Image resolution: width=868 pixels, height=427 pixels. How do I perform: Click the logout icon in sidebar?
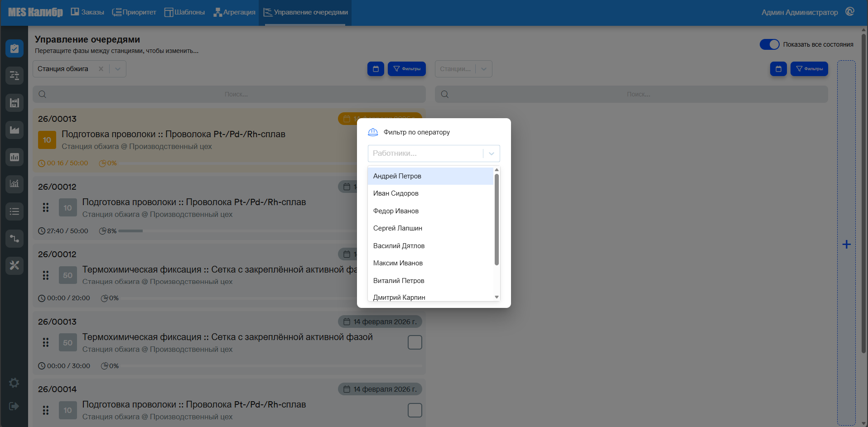pyautogui.click(x=14, y=406)
